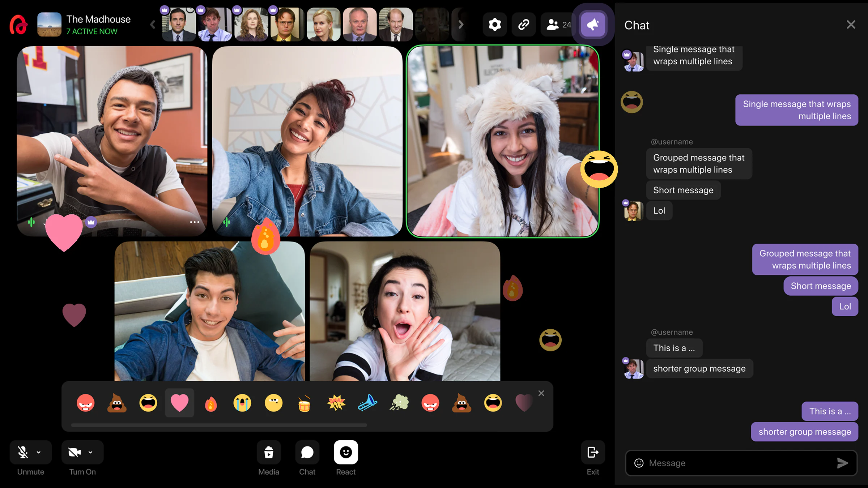Select the highlighted video tile with fur hat

503,141
